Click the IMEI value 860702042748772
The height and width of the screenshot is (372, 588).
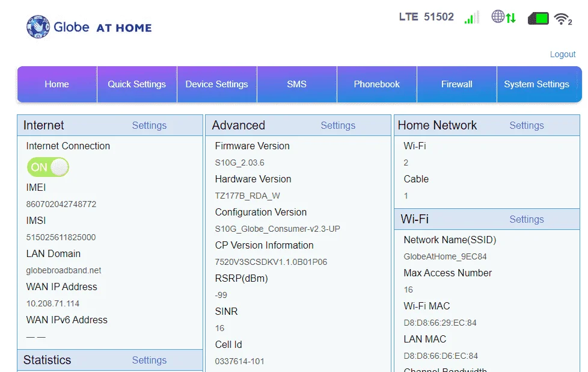(x=61, y=204)
